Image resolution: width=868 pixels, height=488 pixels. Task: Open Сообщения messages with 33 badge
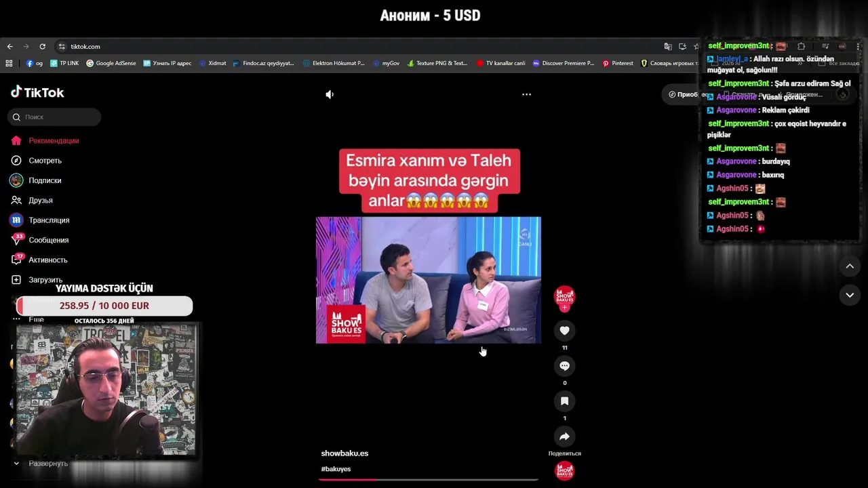pos(40,240)
